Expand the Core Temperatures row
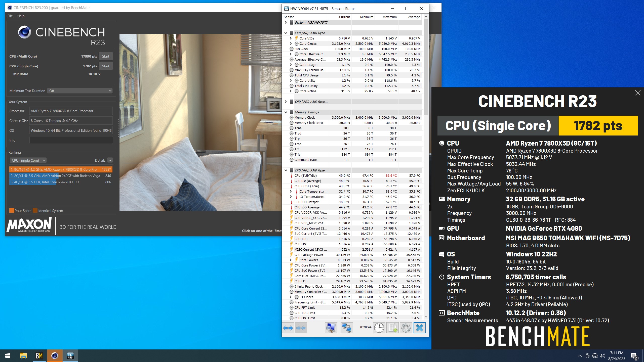The image size is (644, 362). tap(291, 191)
